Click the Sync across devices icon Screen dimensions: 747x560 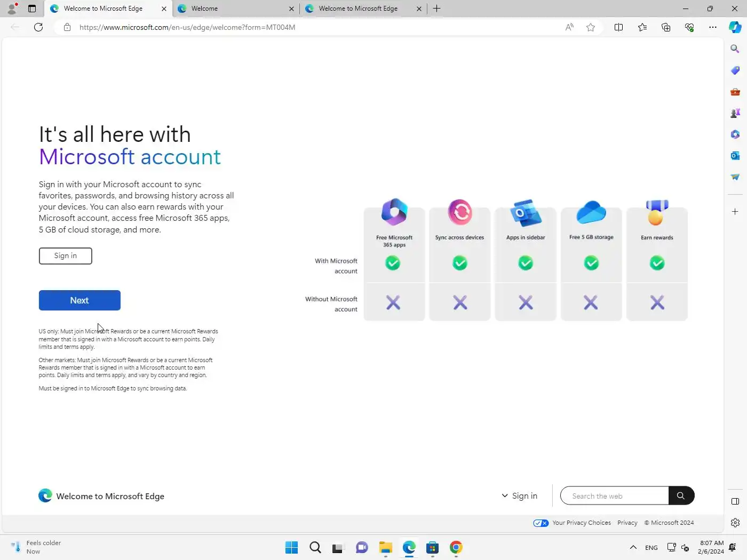(460, 212)
